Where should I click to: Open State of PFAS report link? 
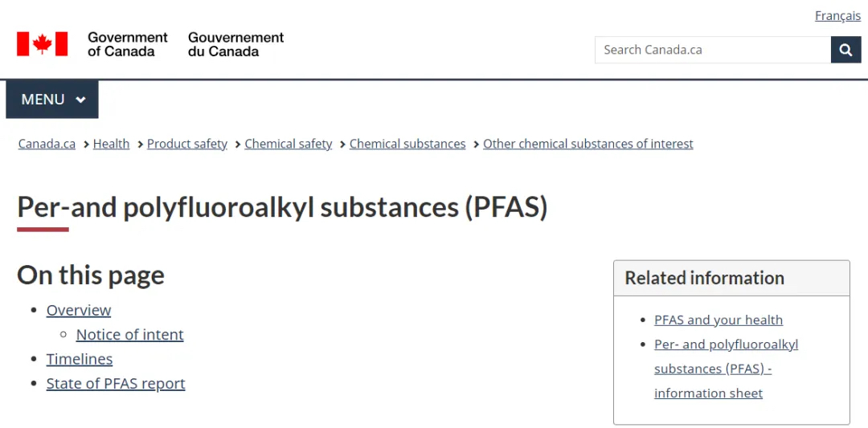pos(116,384)
